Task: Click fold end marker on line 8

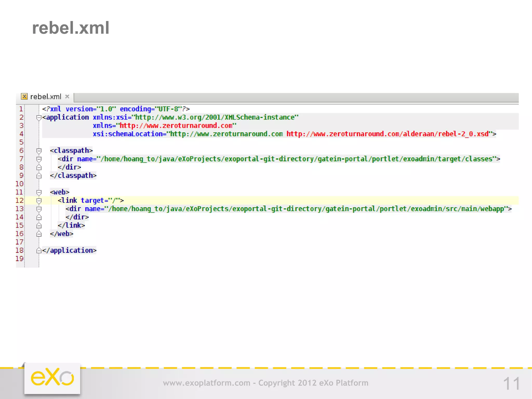Action: click(x=39, y=167)
